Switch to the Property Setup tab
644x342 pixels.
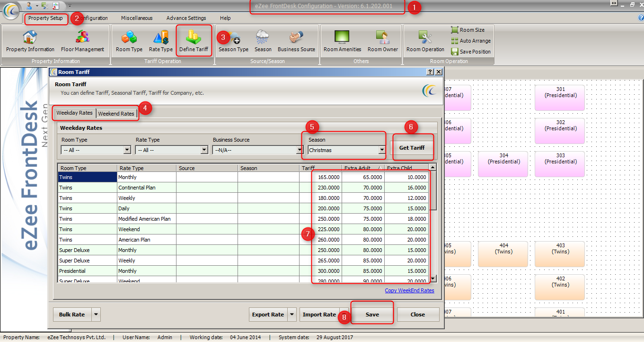[45, 18]
